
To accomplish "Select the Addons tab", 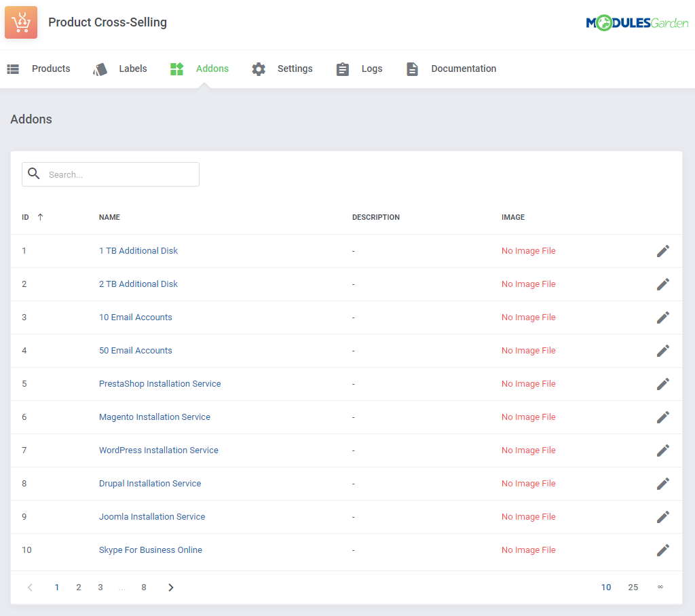I will pos(212,69).
